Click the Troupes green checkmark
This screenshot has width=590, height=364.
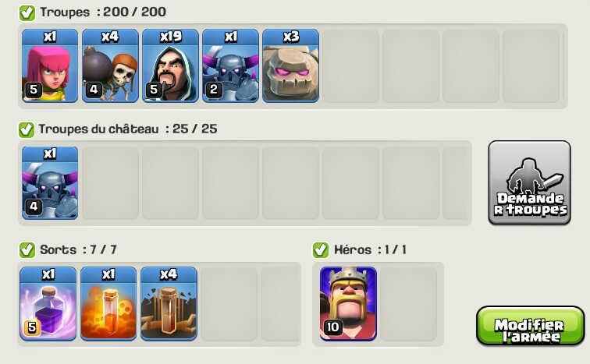pyautogui.click(x=27, y=12)
